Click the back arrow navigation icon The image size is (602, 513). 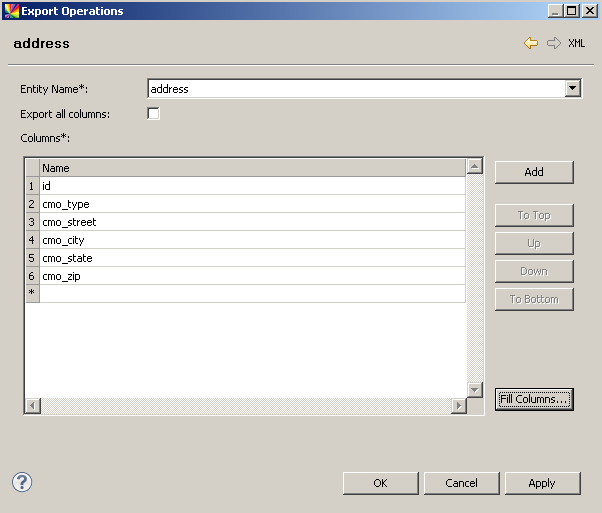coord(531,44)
